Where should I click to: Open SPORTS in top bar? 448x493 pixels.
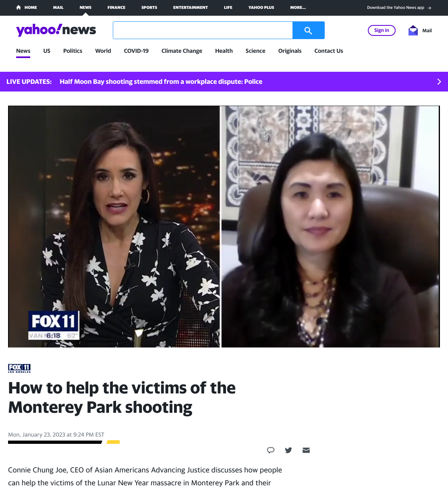pos(149,7)
